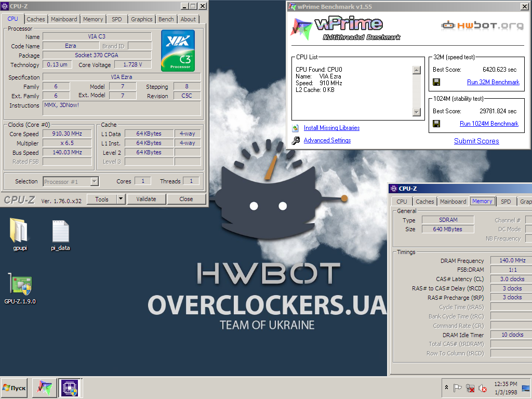532x399 pixels.
Task: Click Run 1024M Benchmark link
Action: coord(489,124)
